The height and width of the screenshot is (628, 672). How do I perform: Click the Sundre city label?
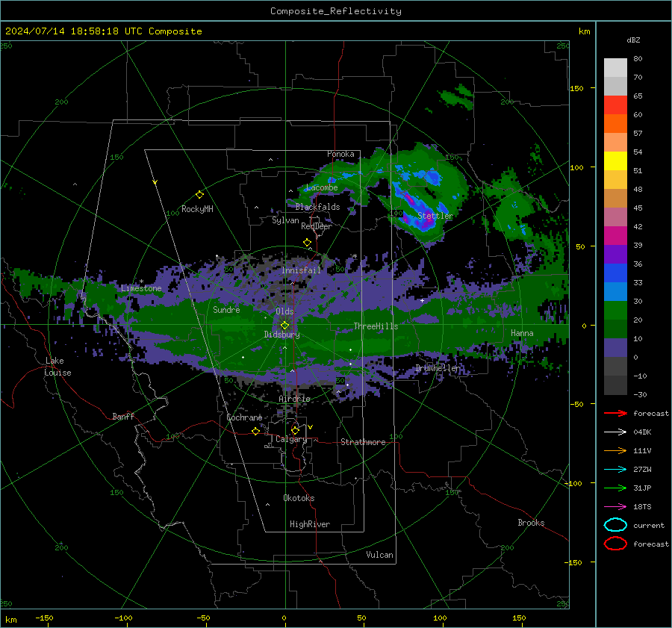pos(226,309)
